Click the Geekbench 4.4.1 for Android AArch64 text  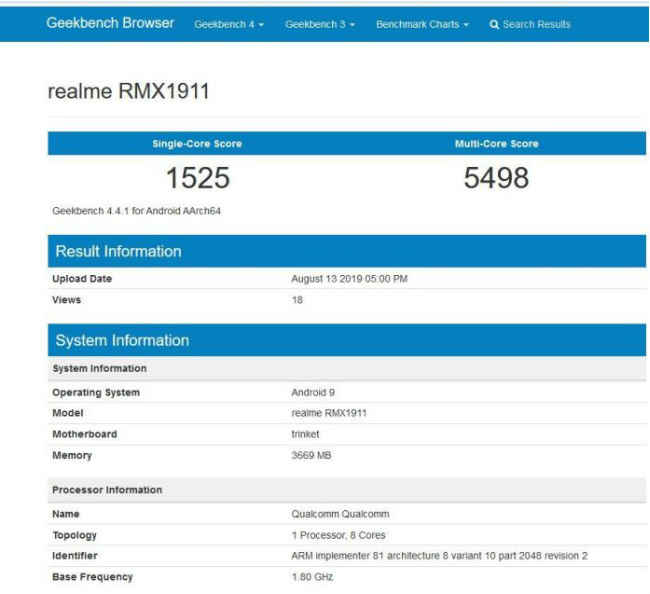136,211
